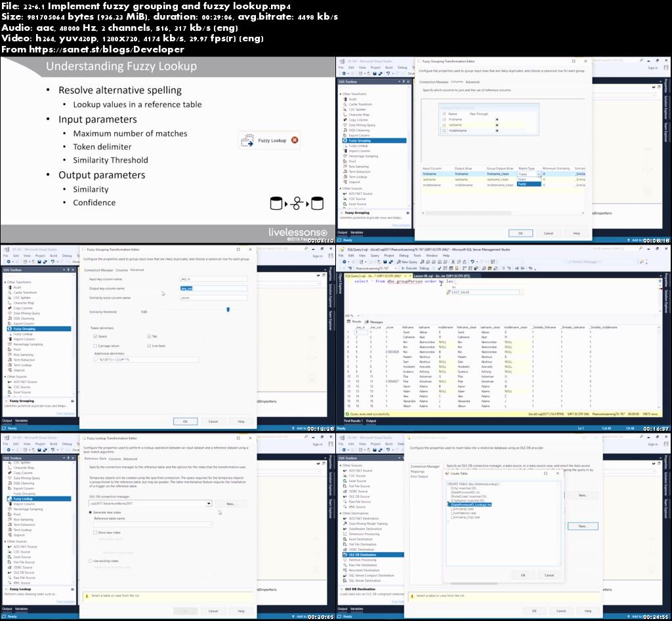The width and height of the screenshot is (672, 621).
Task: Select Audit toolbox item in the 00:12:26 frame
Action: (x=18, y=287)
